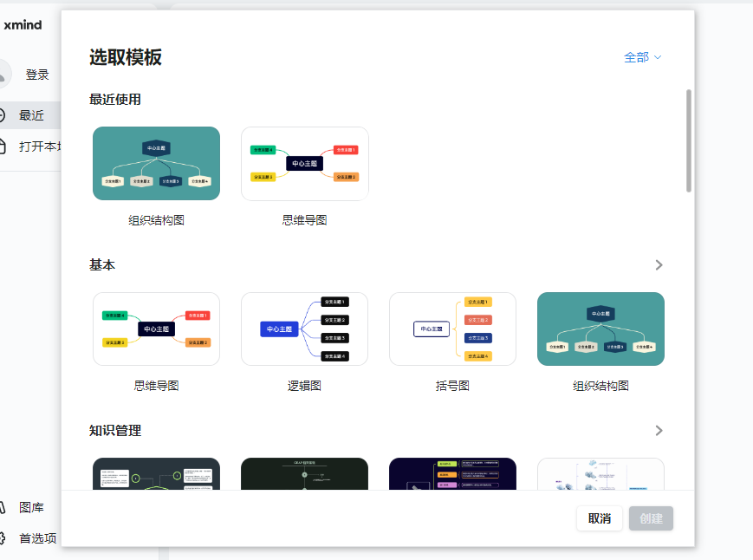This screenshot has height=560, width=753.
Task: Select the 逻辑图 template in 基本
Action: point(304,329)
